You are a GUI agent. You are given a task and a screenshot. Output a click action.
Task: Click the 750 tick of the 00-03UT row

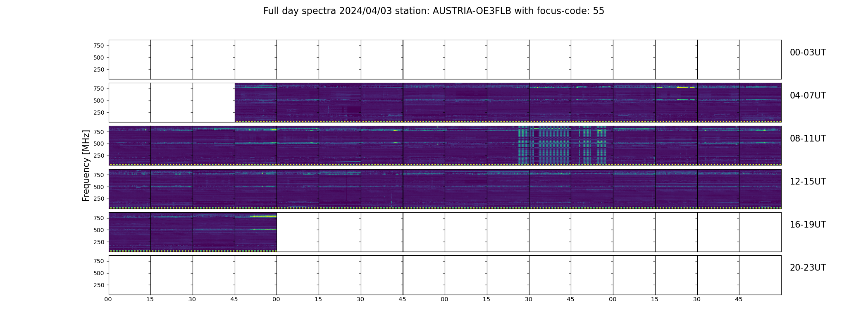pyautogui.click(x=99, y=46)
